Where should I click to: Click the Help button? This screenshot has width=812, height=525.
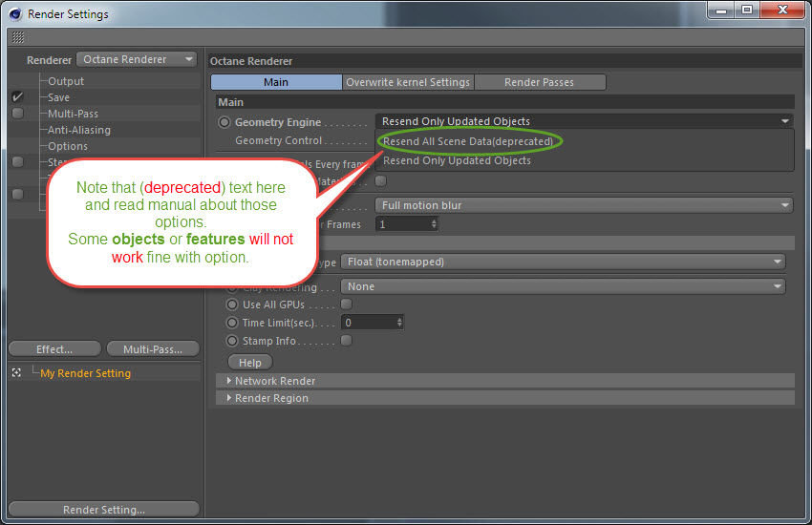pos(250,363)
